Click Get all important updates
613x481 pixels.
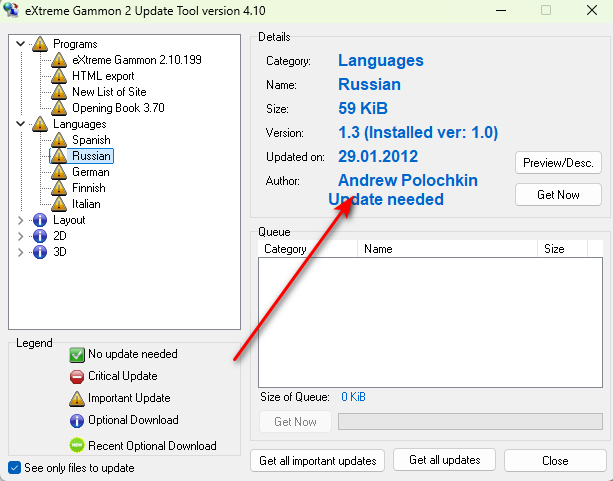317,461
